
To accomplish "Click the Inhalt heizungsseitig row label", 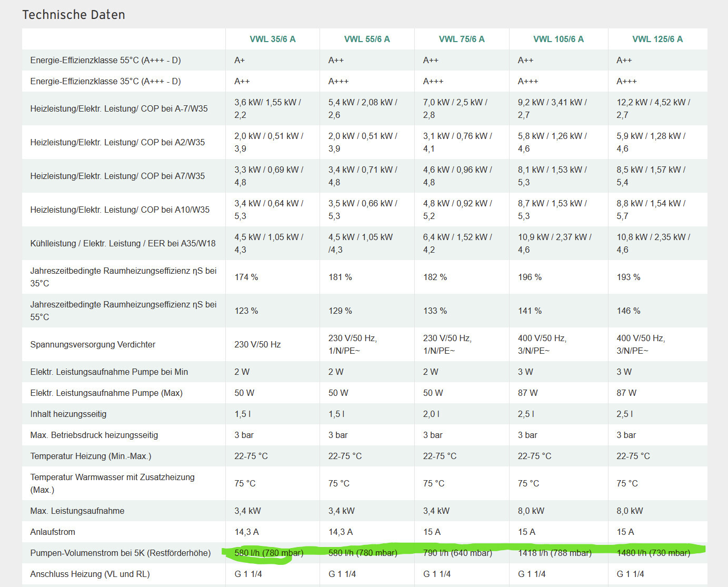I will [x=68, y=414].
